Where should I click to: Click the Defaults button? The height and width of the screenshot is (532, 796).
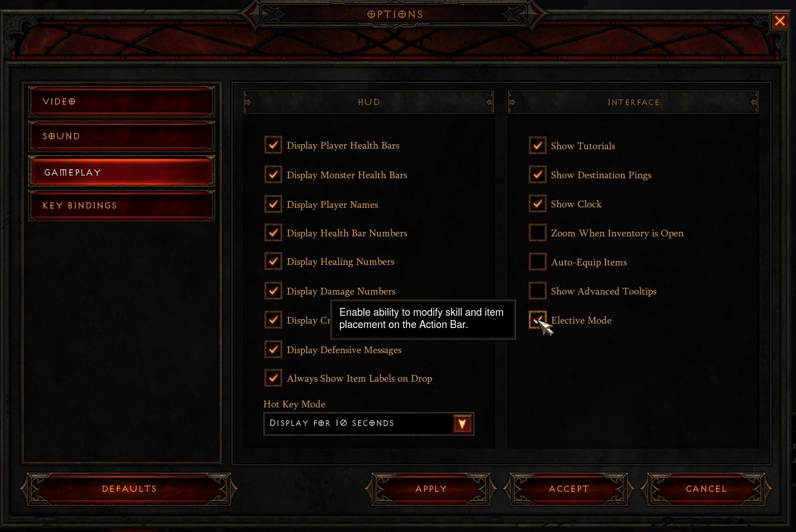pos(129,489)
